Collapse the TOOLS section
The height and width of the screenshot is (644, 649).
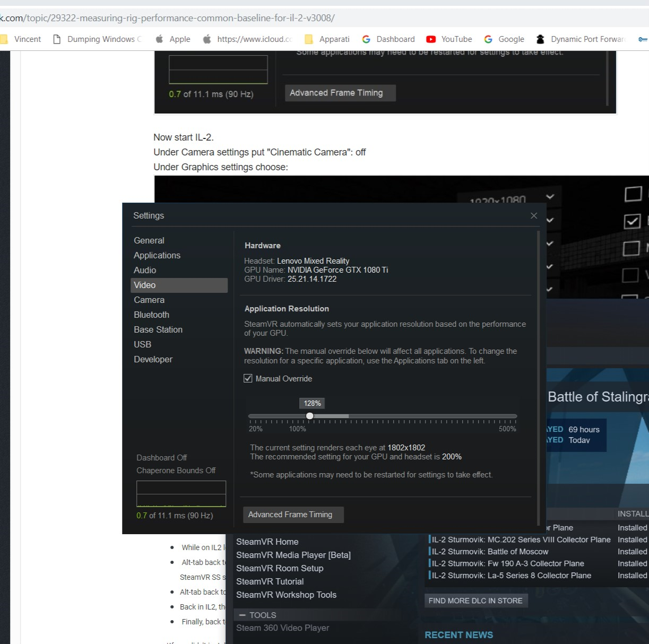click(x=243, y=615)
